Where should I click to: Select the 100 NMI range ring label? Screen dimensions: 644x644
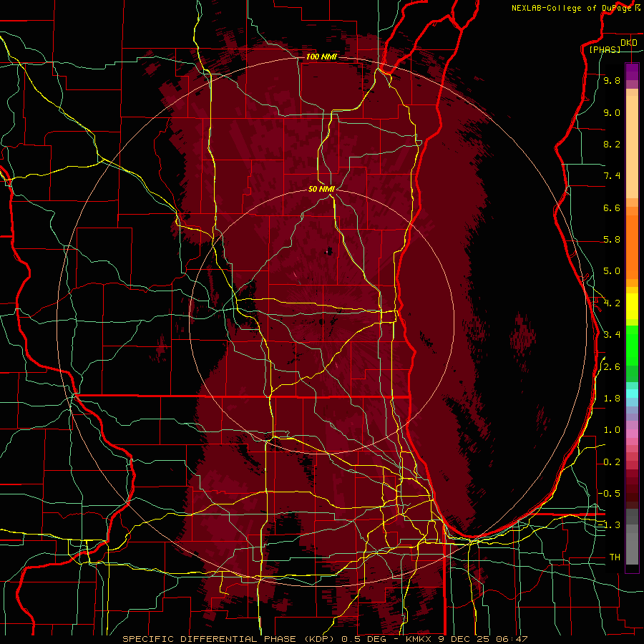[321, 57]
